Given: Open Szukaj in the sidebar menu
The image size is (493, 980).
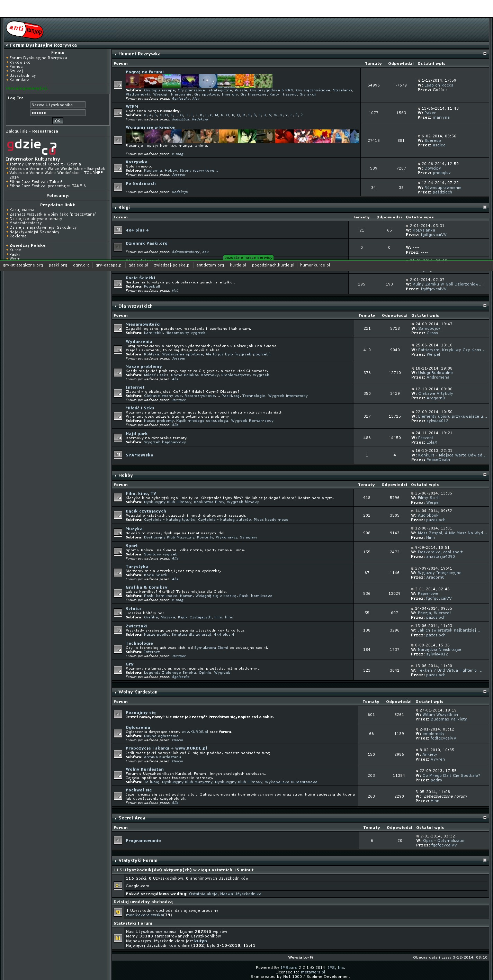Looking at the screenshot, I should [16, 71].
